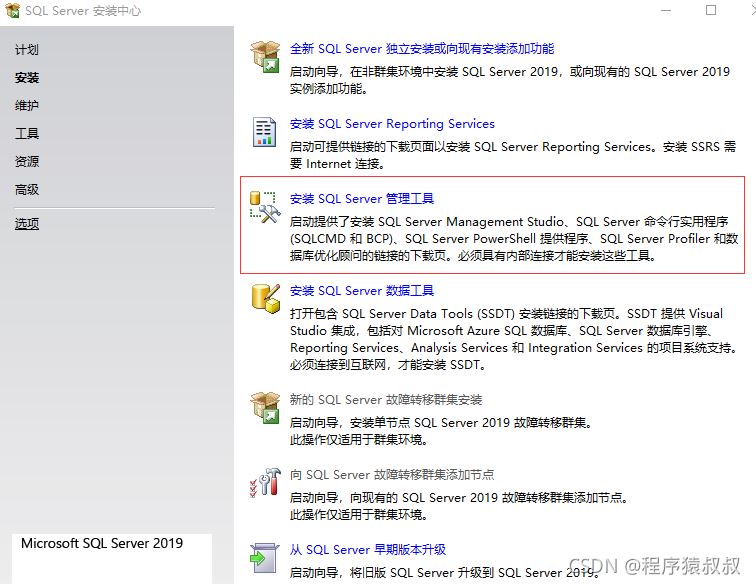Click description mentioning SQL Server Management Studio

(514, 239)
